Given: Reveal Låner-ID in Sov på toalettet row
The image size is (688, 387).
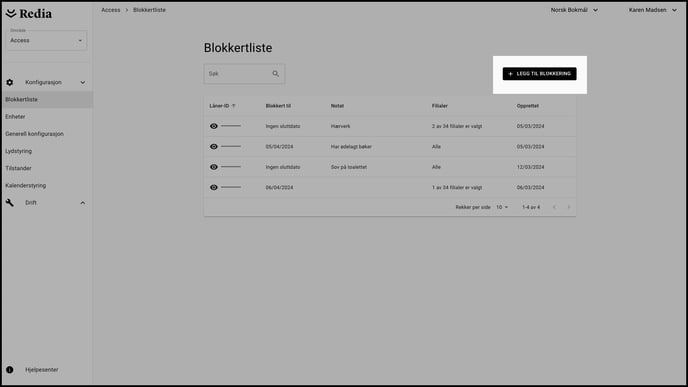Looking at the screenshot, I should tap(214, 167).
